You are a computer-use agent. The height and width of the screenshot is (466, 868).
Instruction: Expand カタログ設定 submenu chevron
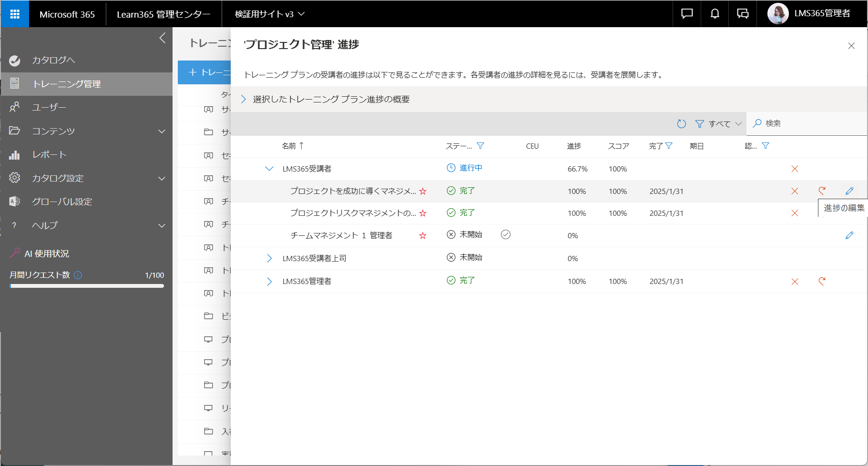pyautogui.click(x=162, y=178)
